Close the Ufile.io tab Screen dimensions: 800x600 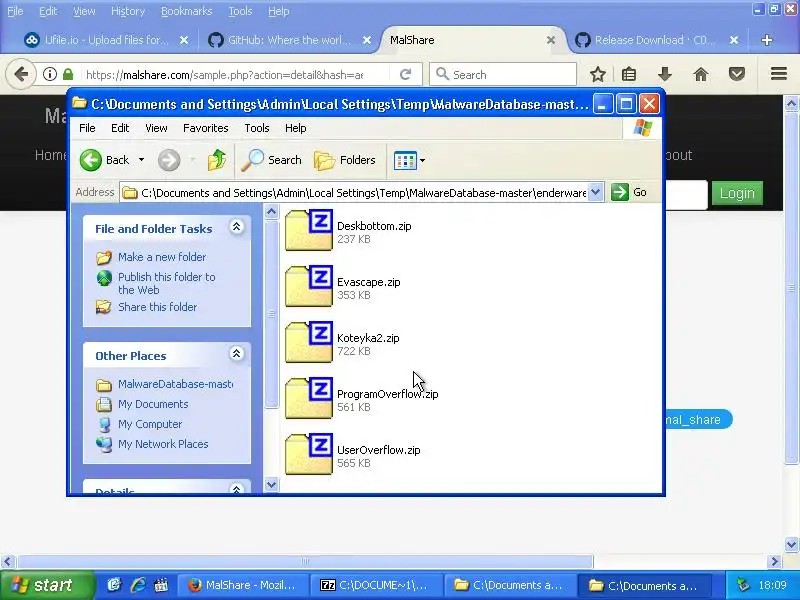[x=184, y=40]
